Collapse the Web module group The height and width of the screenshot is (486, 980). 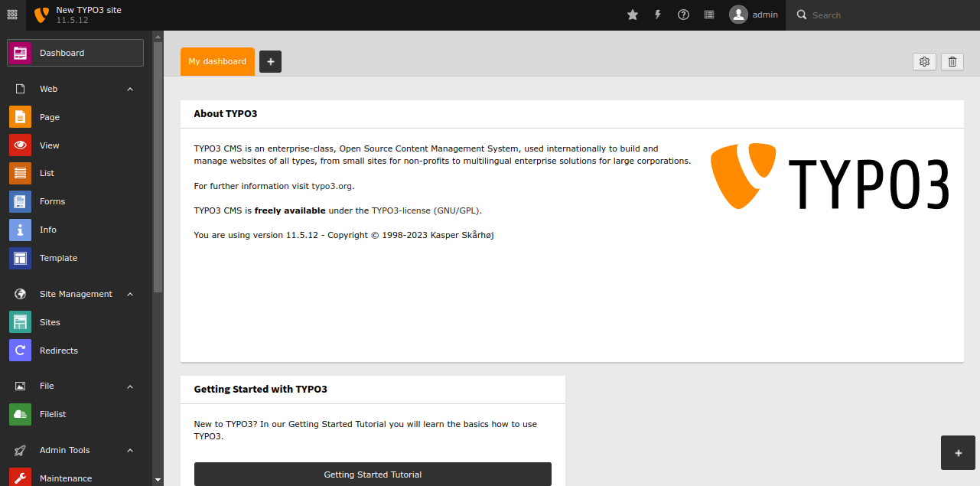pos(130,90)
